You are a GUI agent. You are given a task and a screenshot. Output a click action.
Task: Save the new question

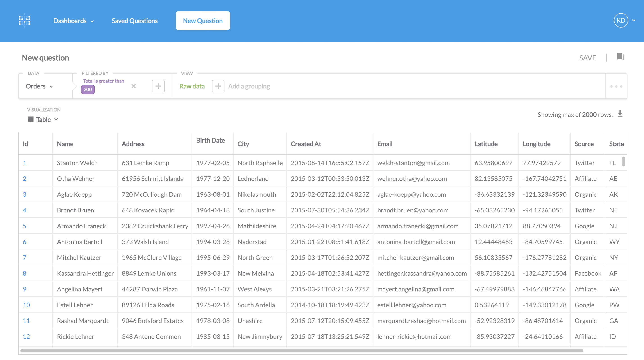tap(587, 58)
